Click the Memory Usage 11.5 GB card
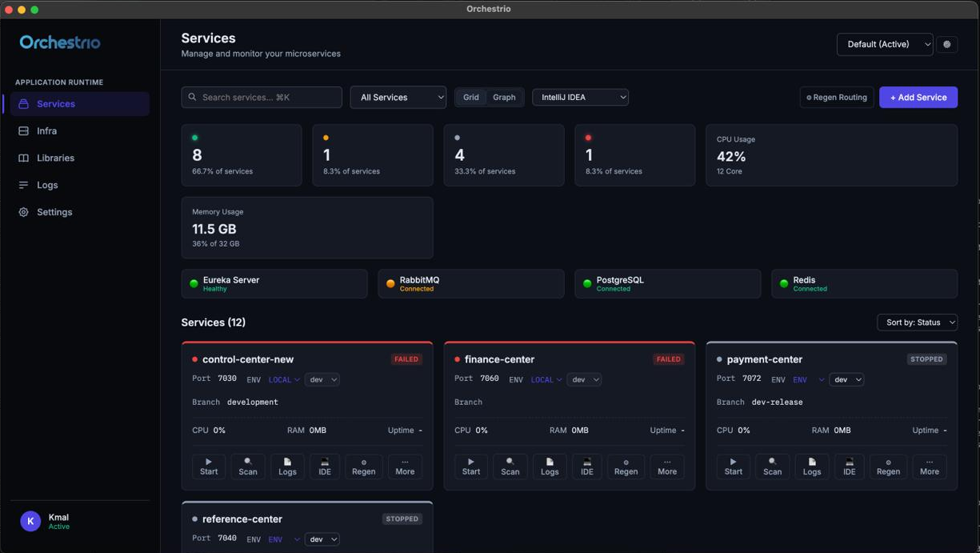 click(307, 228)
